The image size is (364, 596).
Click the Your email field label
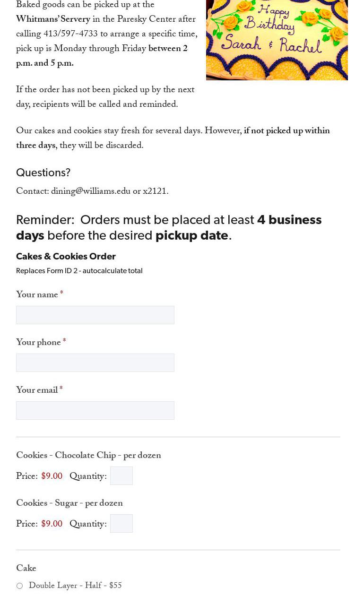[x=37, y=391]
